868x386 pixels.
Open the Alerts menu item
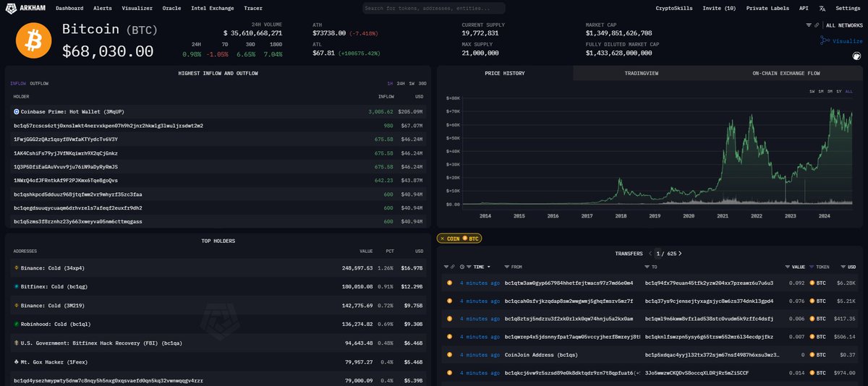(x=103, y=8)
